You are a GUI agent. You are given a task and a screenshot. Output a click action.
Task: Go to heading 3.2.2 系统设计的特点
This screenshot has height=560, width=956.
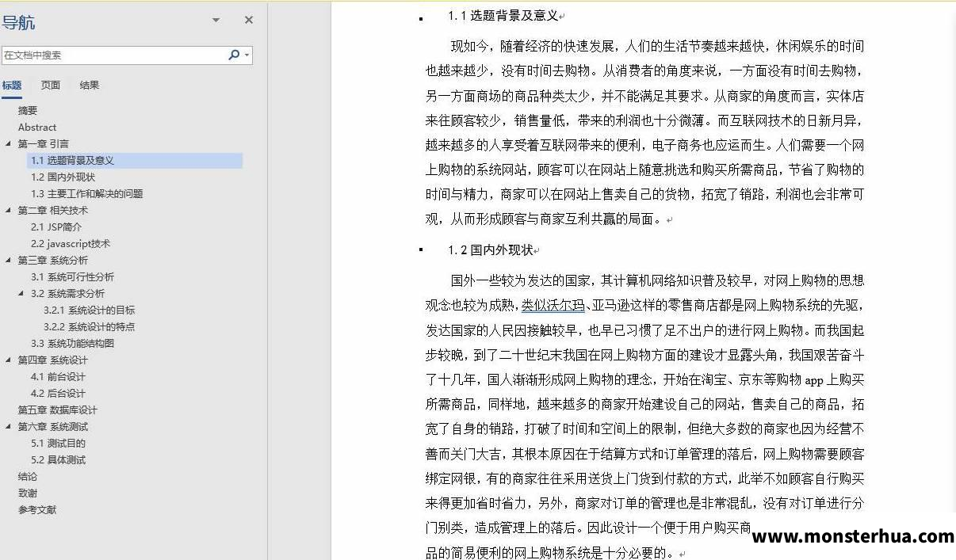pos(90,327)
